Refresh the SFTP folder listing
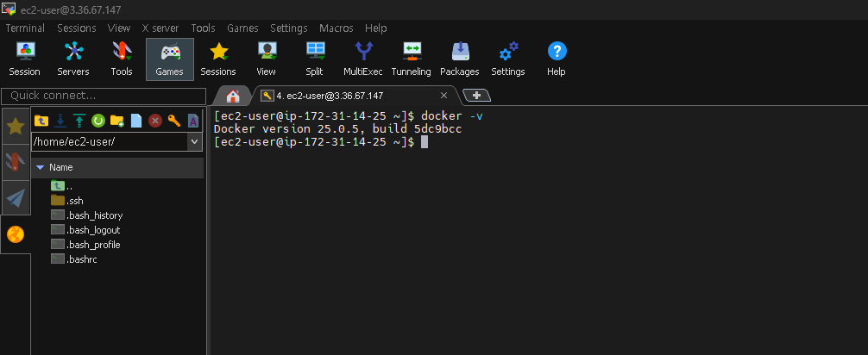 click(x=98, y=121)
